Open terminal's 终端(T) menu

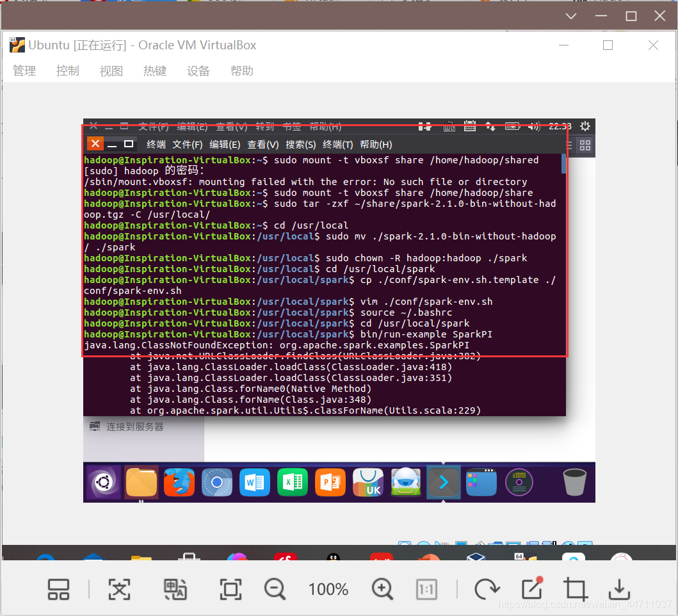337,145
